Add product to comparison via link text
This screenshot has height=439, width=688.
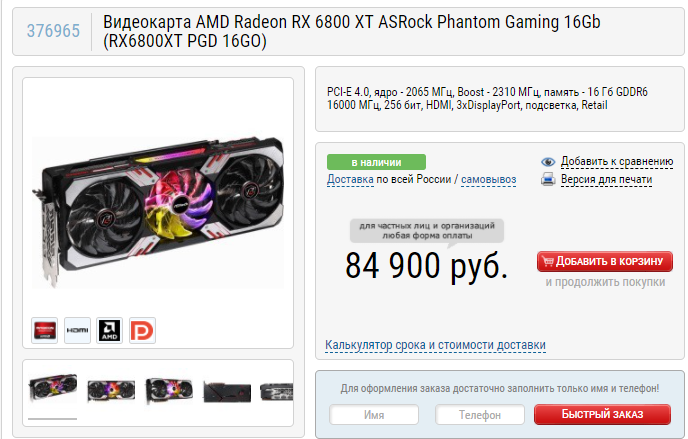pyautogui.click(x=617, y=161)
